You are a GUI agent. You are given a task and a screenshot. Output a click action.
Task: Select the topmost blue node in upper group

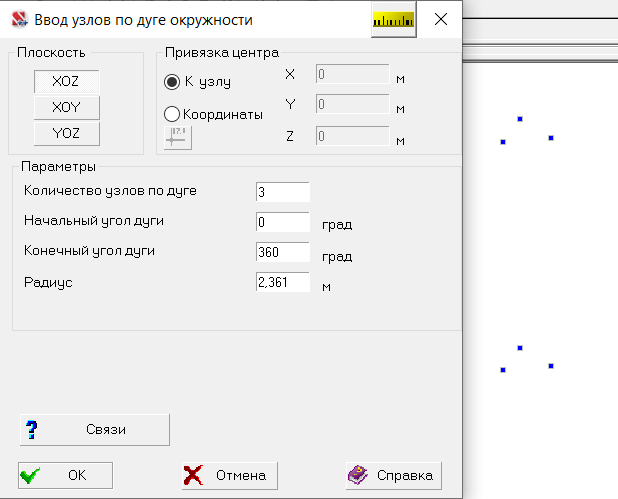click(x=520, y=119)
